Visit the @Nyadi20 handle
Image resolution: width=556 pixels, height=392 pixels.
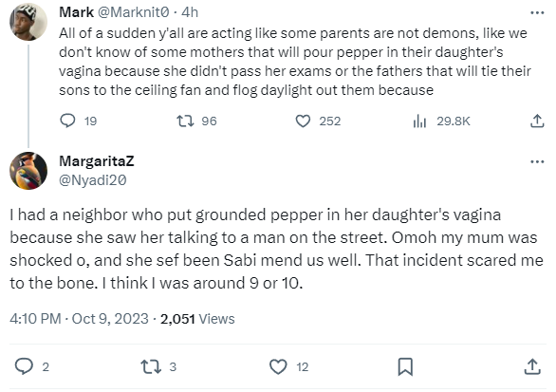(93, 180)
